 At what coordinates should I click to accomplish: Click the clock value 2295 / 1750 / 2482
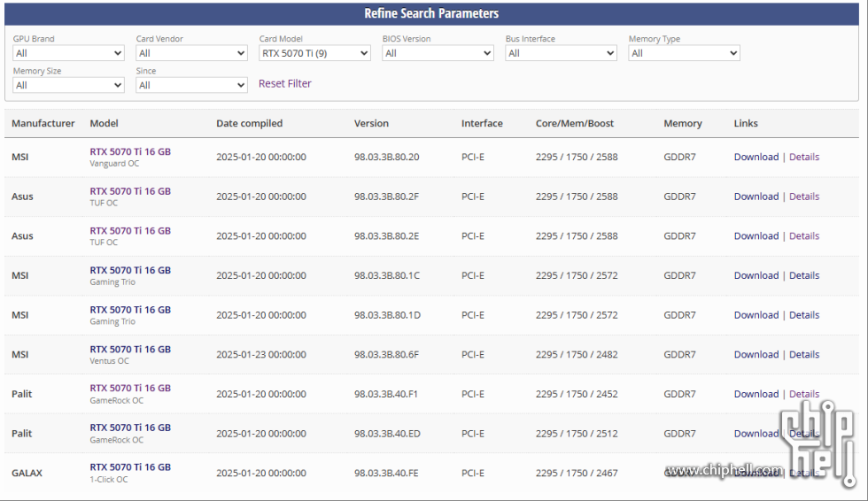click(577, 354)
